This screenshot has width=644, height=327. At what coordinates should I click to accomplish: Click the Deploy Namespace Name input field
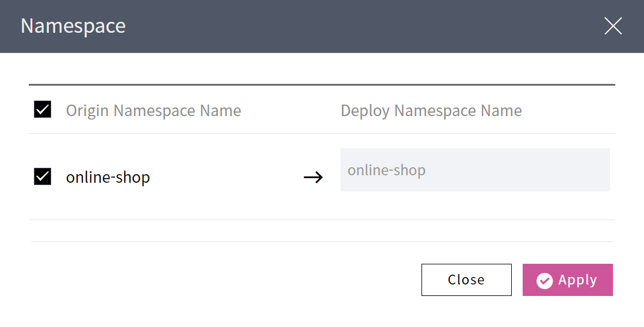(x=474, y=170)
